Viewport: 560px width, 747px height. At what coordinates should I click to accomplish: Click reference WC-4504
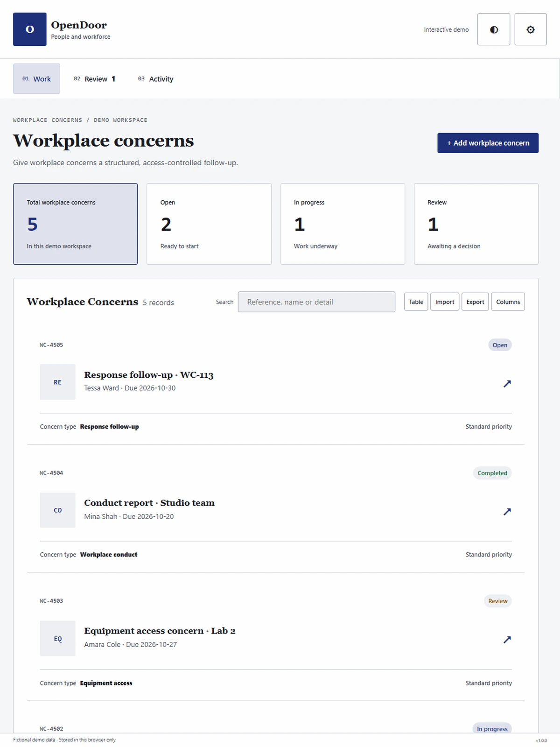click(51, 473)
